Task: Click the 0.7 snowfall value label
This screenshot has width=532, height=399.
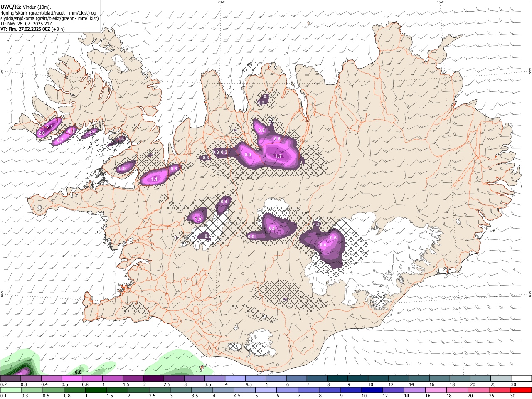Action: 60,140
